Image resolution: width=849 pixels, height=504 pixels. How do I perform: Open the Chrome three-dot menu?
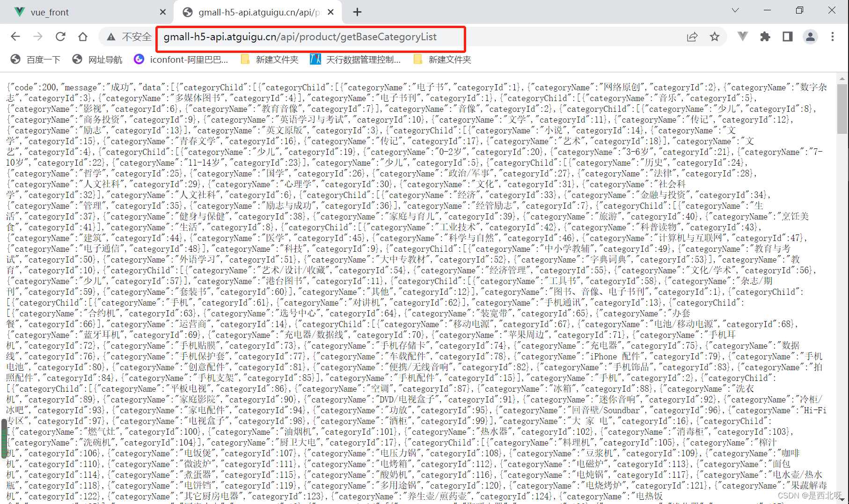coord(833,37)
